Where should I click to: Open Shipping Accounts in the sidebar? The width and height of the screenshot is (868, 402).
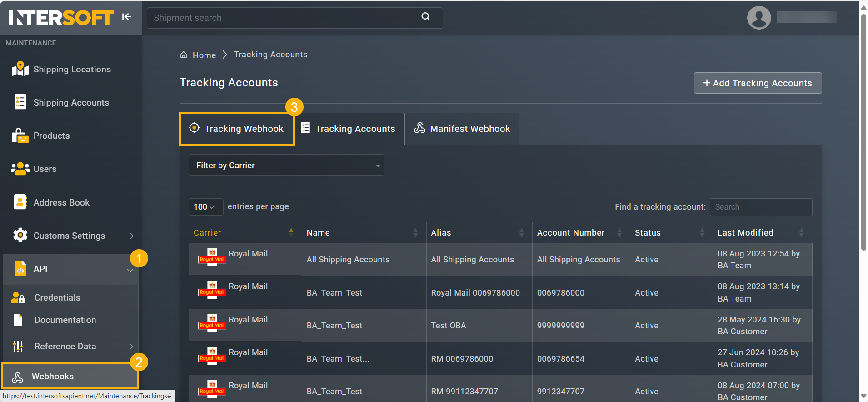click(71, 102)
